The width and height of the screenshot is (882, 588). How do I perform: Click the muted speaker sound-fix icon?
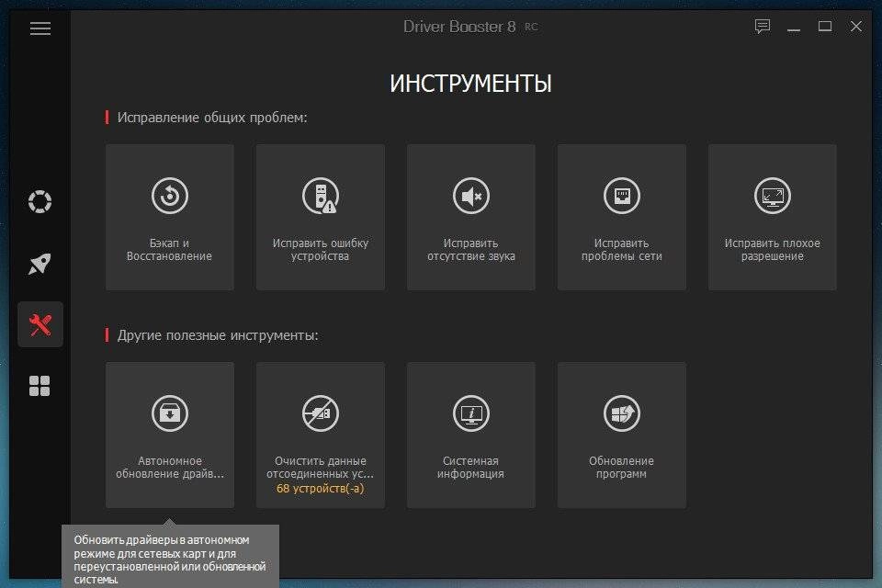click(x=470, y=196)
